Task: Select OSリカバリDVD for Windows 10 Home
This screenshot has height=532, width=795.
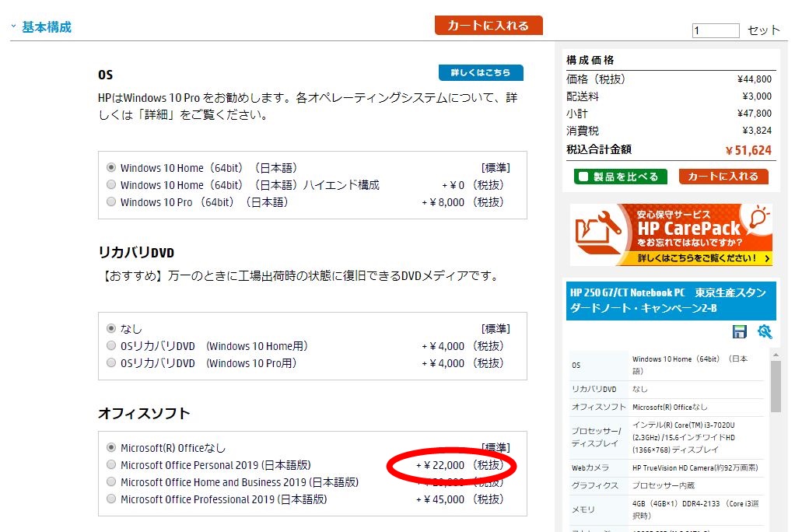Action: pyautogui.click(x=111, y=346)
